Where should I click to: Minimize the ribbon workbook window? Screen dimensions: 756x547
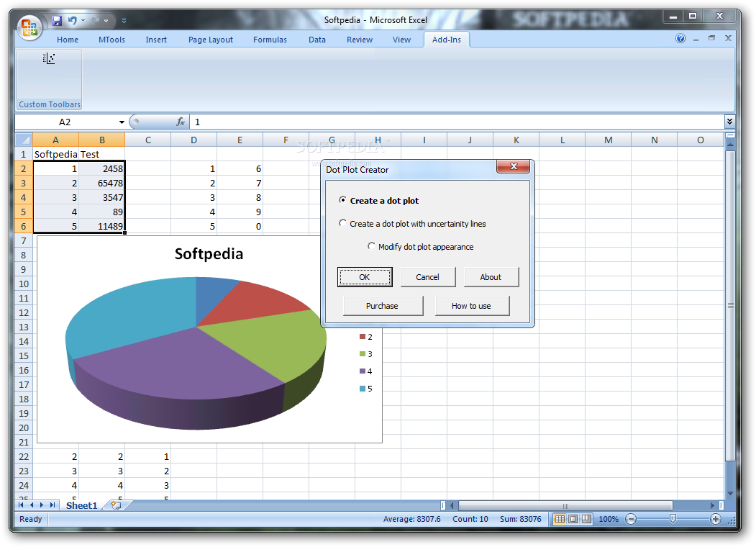696,40
